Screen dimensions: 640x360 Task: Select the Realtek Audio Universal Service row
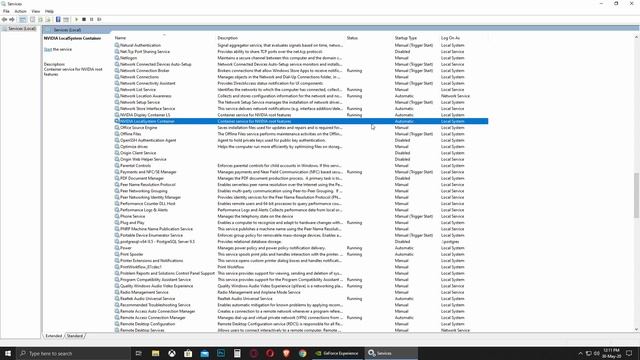(301, 299)
